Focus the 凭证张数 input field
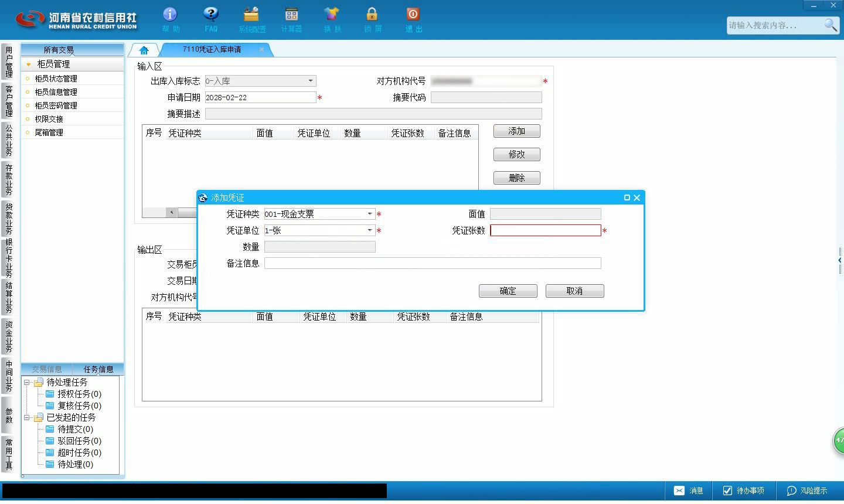The image size is (844, 504). point(546,230)
